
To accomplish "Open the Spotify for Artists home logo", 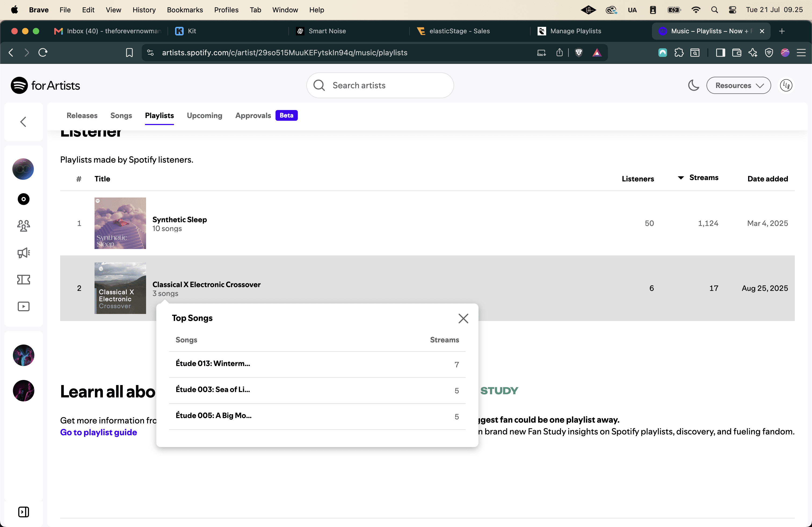I will click(45, 85).
